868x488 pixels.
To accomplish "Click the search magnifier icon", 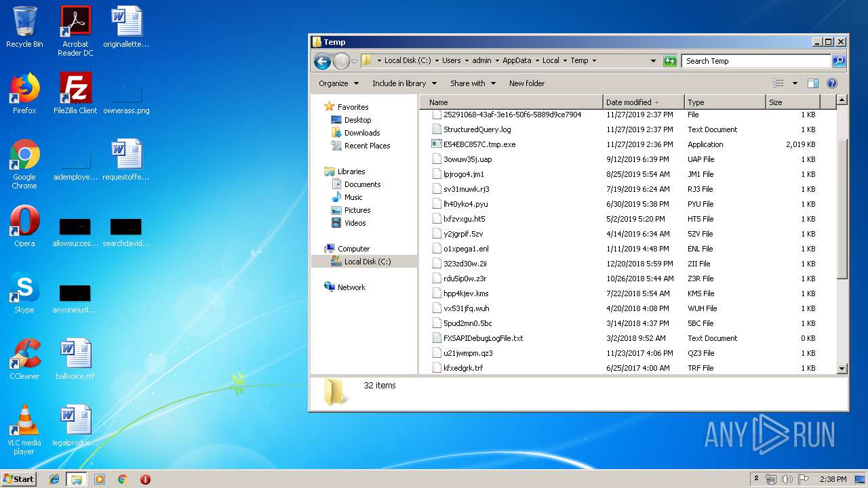I will (x=839, y=61).
